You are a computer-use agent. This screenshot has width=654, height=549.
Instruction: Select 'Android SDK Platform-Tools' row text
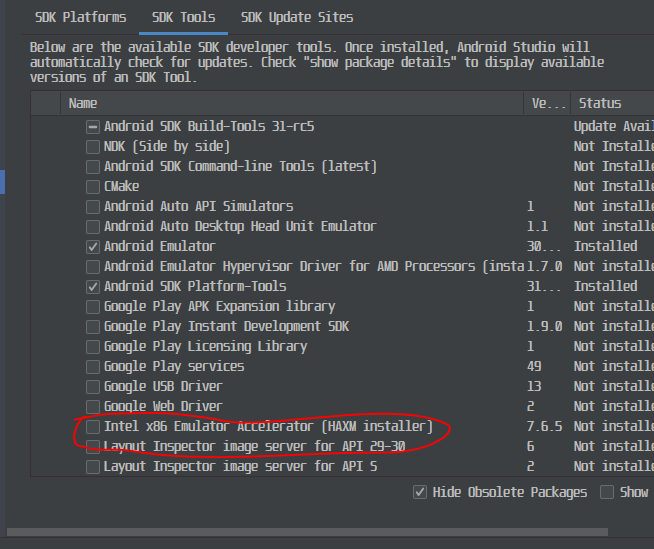tap(195, 287)
